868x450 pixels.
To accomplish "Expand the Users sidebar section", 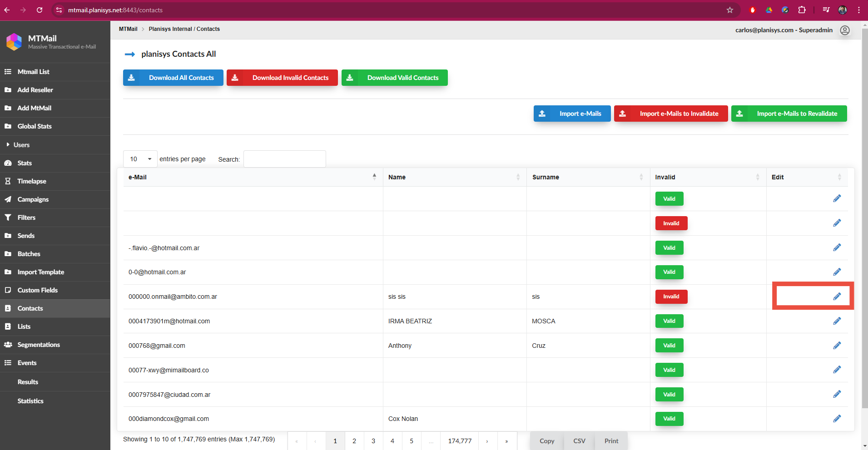I will (21, 145).
